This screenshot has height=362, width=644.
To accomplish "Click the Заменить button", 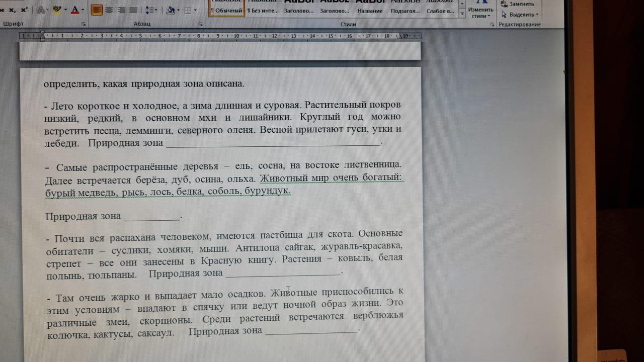I will click(x=518, y=4).
